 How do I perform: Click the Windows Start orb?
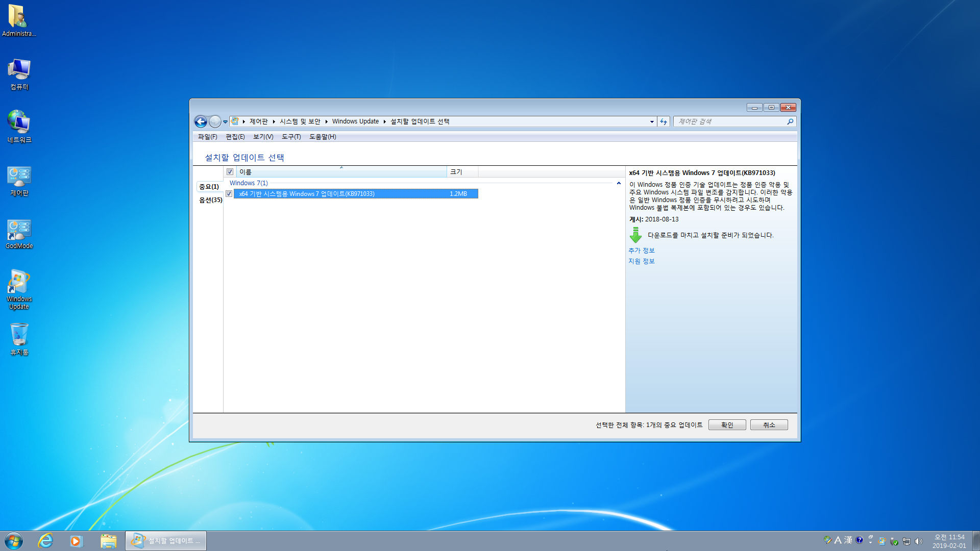[x=14, y=541]
